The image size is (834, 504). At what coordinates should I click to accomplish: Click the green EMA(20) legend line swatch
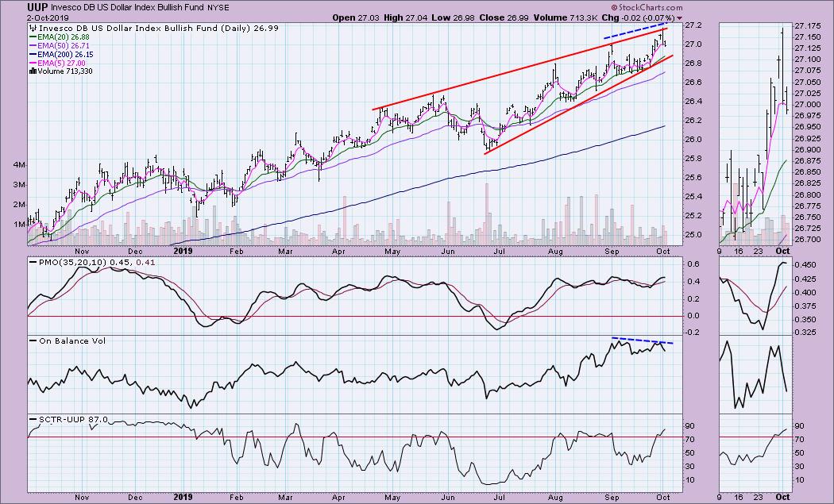coord(33,37)
